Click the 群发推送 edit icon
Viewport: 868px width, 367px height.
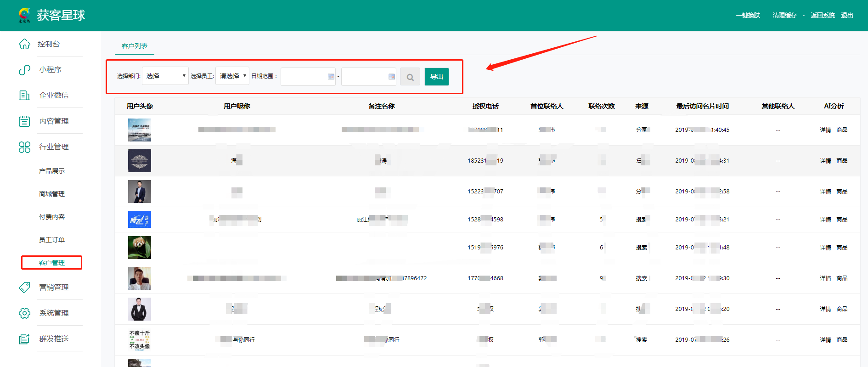[x=24, y=339]
